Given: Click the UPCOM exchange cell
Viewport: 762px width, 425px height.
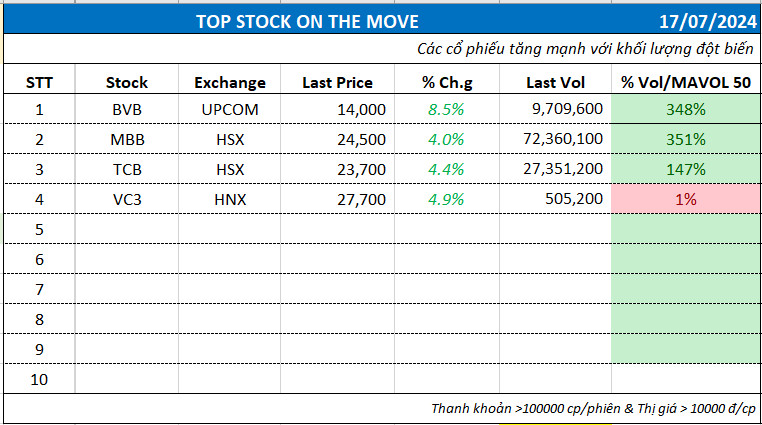Looking at the screenshot, I should (230, 110).
